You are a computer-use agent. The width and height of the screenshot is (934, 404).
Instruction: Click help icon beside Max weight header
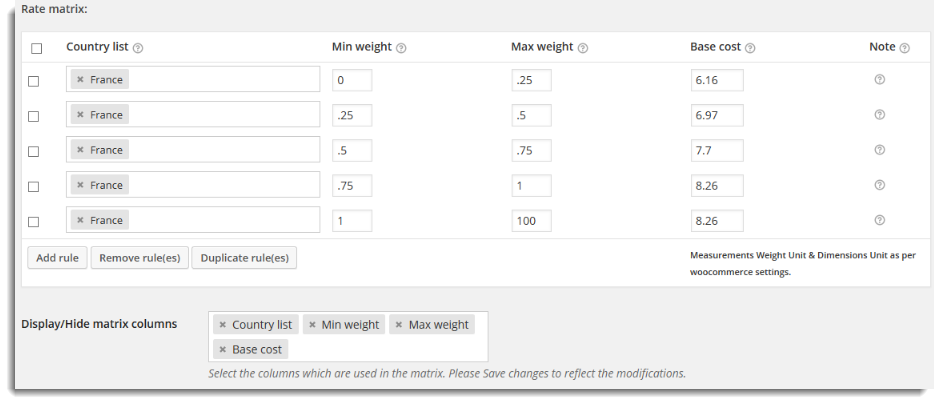click(583, 48)
